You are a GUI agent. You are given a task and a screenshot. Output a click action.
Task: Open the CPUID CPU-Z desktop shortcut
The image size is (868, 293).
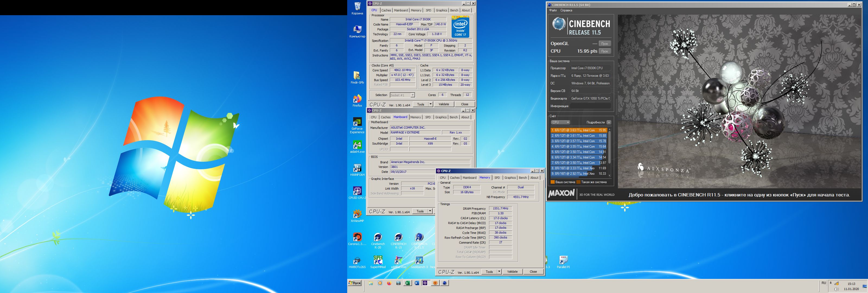(357, 193)
